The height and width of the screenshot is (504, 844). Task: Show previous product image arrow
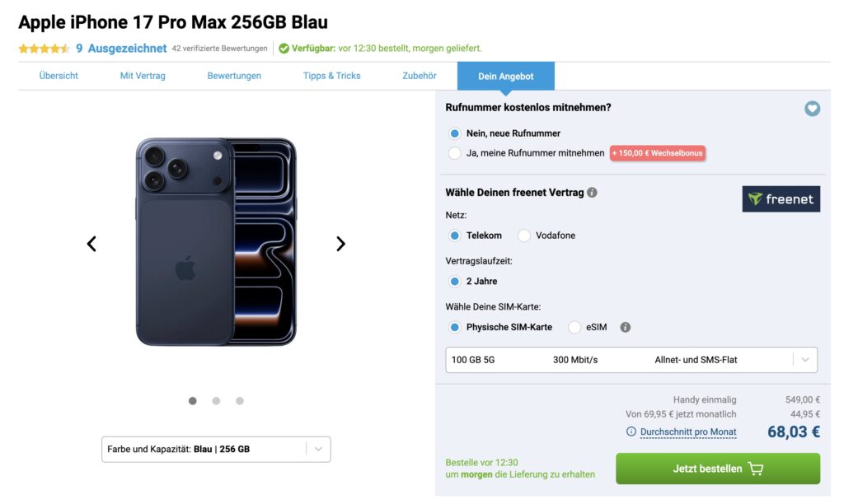pos(91,244)
